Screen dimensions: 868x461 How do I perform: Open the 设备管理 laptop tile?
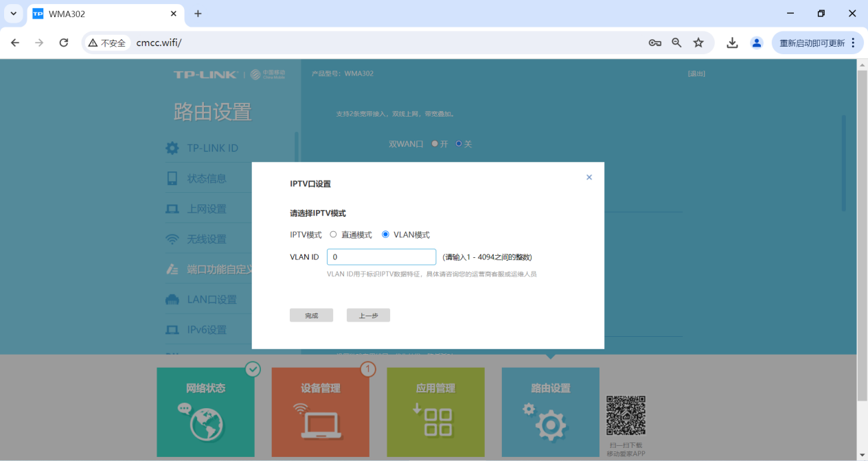320,412
